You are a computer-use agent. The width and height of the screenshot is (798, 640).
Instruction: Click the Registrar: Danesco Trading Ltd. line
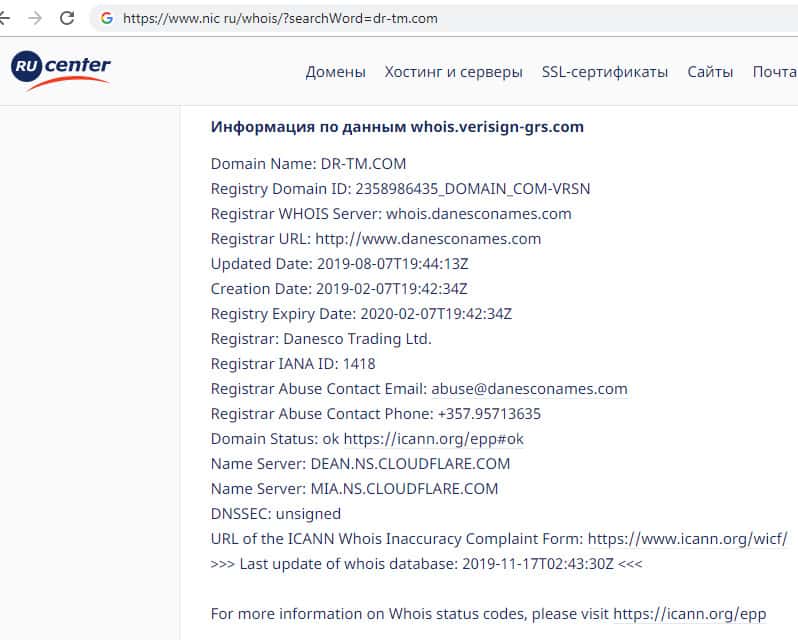click(x=321, y=339)
